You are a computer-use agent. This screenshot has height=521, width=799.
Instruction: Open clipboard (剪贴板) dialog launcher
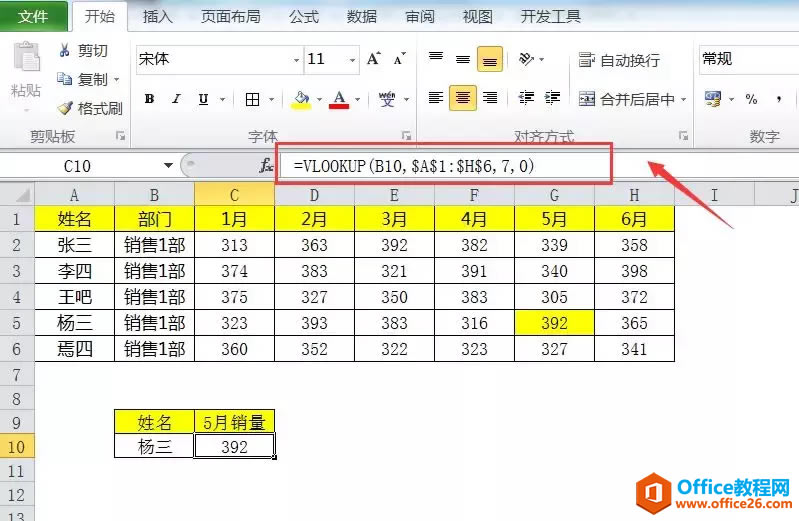(120, 136)
